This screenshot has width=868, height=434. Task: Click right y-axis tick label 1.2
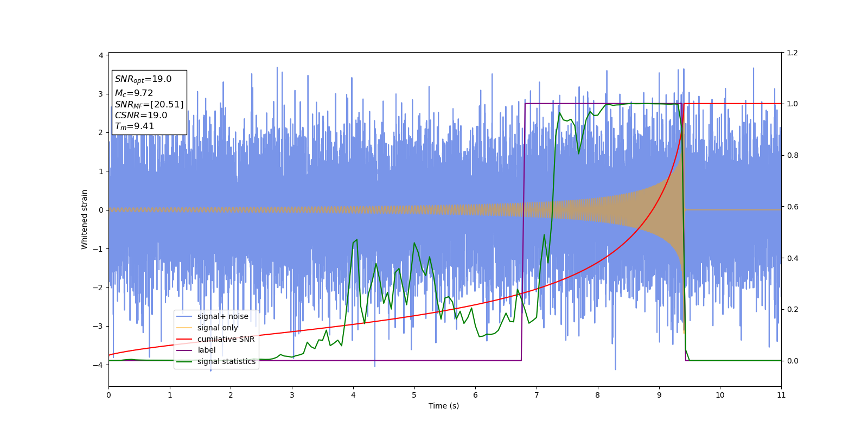point(792,53)
